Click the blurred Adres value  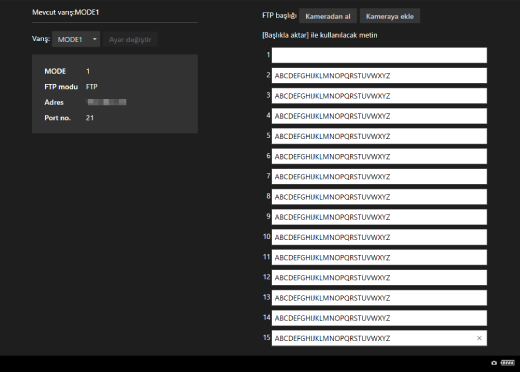pos(106,102)
